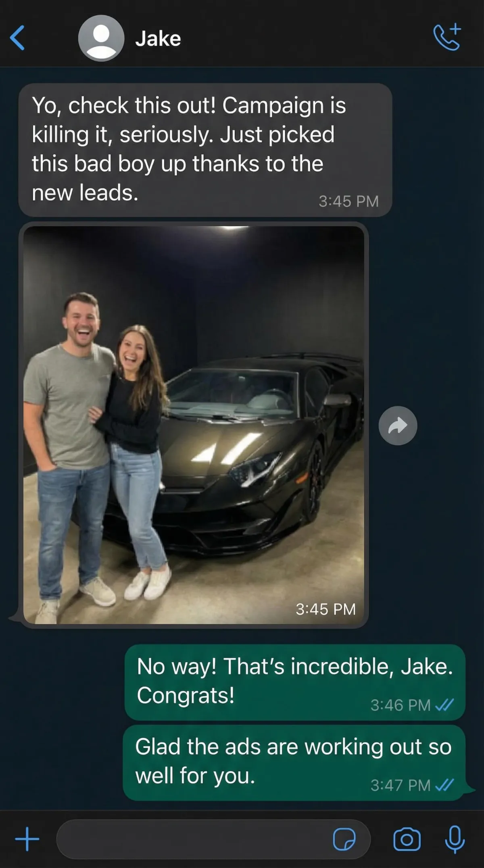Open attachments with the plus icon
484x868 pixels.
[27, 839]
